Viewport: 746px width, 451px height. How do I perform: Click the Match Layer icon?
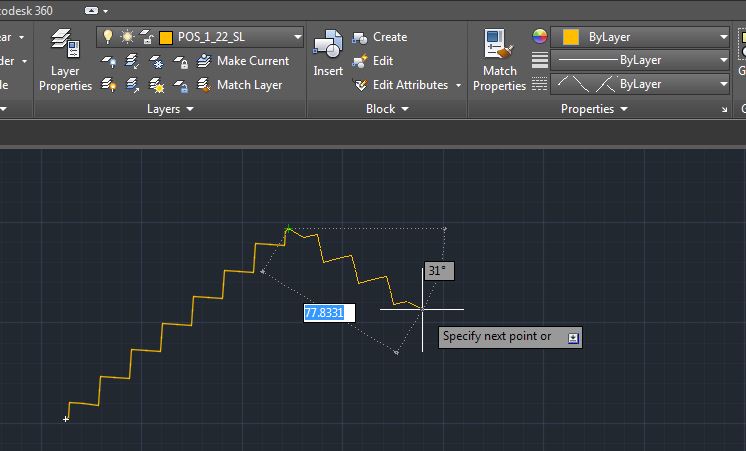click(204, 85)
